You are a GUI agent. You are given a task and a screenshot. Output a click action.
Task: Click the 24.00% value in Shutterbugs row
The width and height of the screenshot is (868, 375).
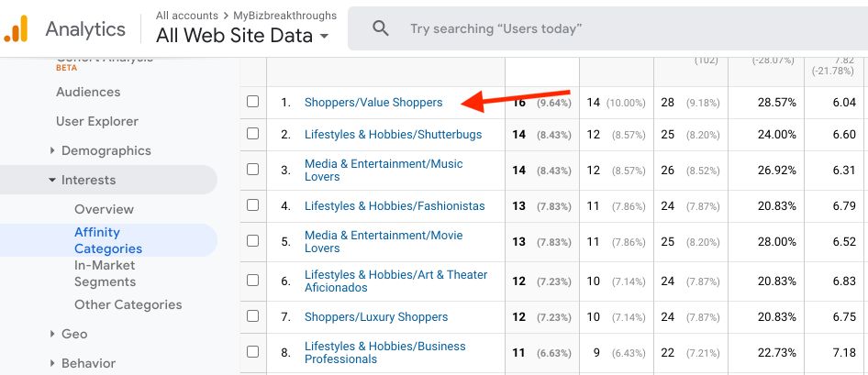tap(777, 135)
